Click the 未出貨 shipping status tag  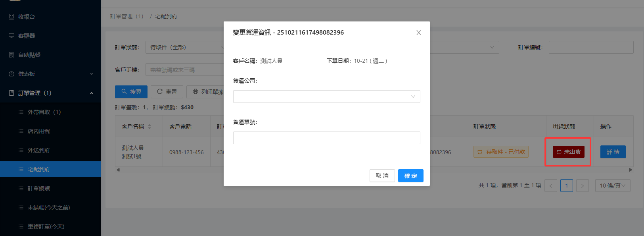tap(568, 152)
